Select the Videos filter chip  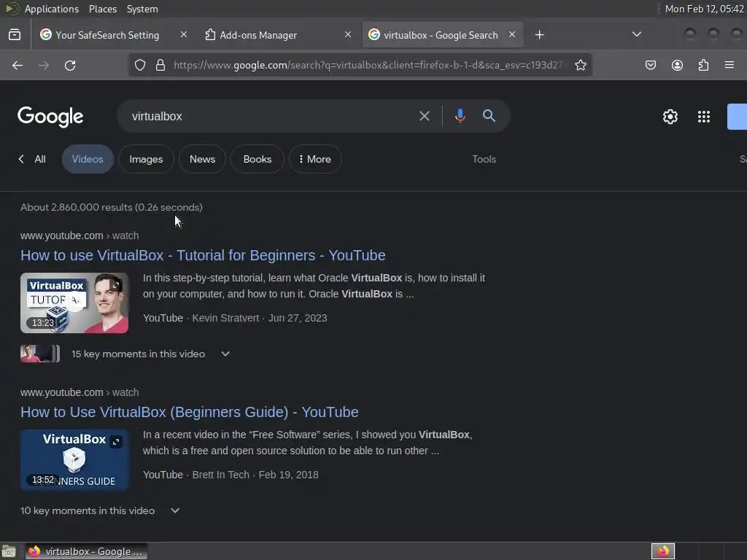coord(88,159)
